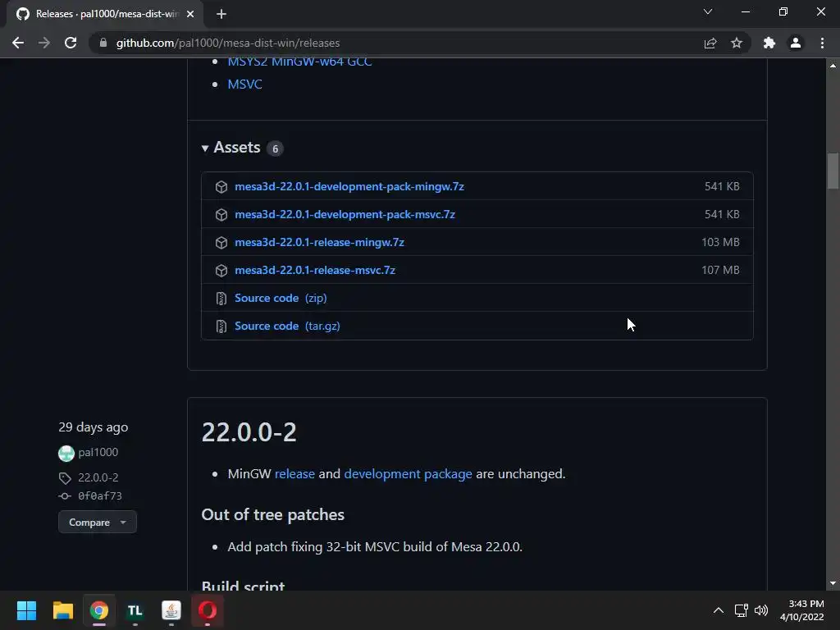Click the browser forward arrow
Image resolution: width=840 pixels, height=630 pixels.
tap(44, 43)
